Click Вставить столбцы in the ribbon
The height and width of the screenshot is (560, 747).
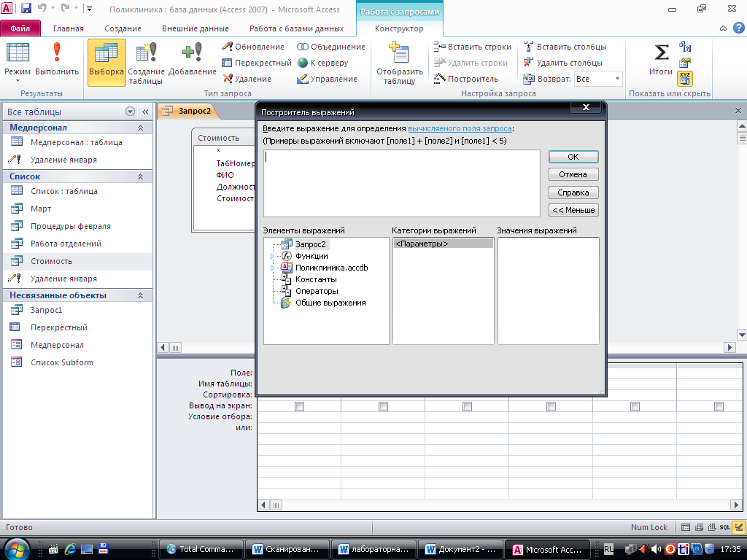[x=565, y=47]
